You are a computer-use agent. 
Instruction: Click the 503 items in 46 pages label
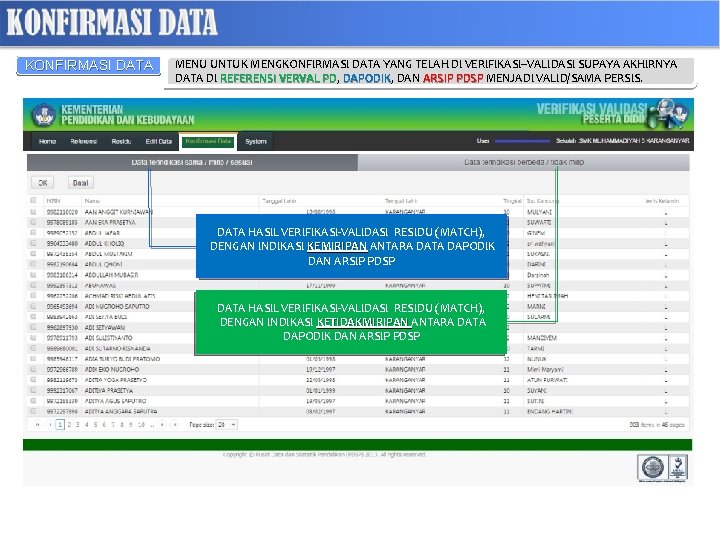click(657, 425)
